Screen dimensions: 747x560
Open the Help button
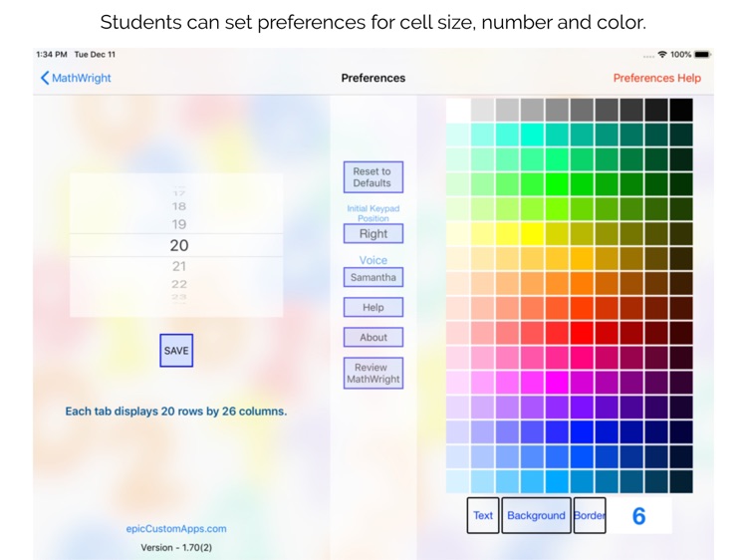(373, 308)
